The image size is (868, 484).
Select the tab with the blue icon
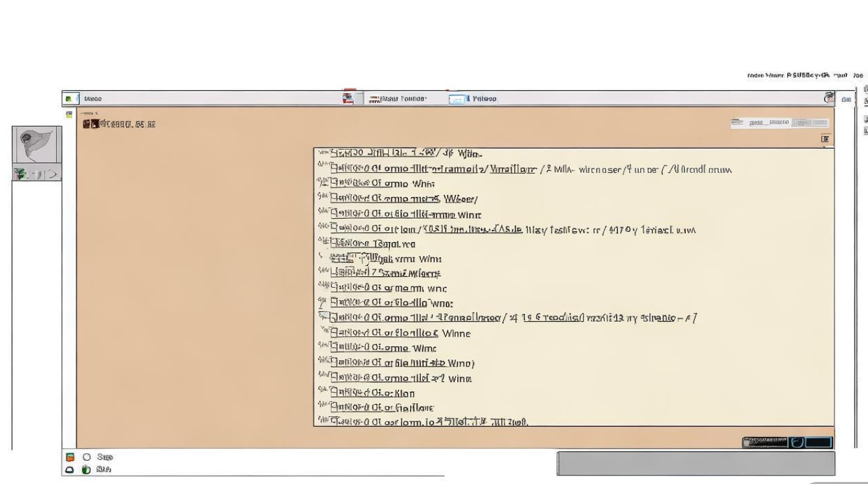click(x=473, y=99)
